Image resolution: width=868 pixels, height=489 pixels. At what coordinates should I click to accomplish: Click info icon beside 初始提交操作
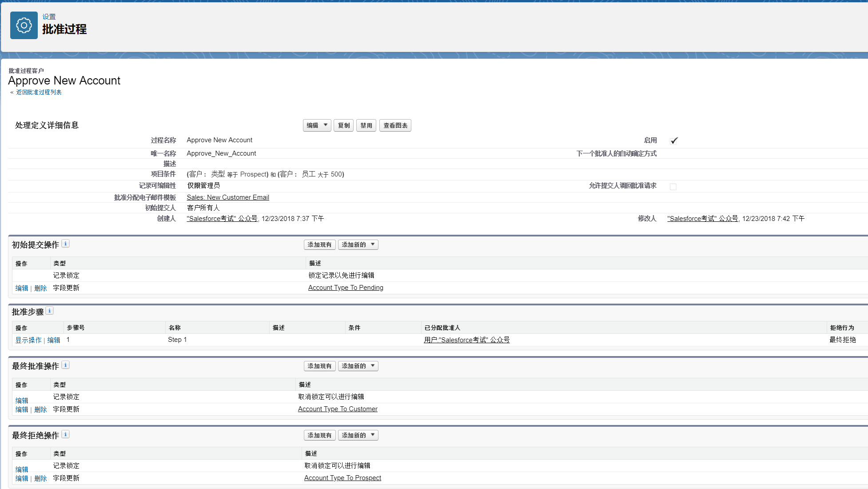[65, 244]
